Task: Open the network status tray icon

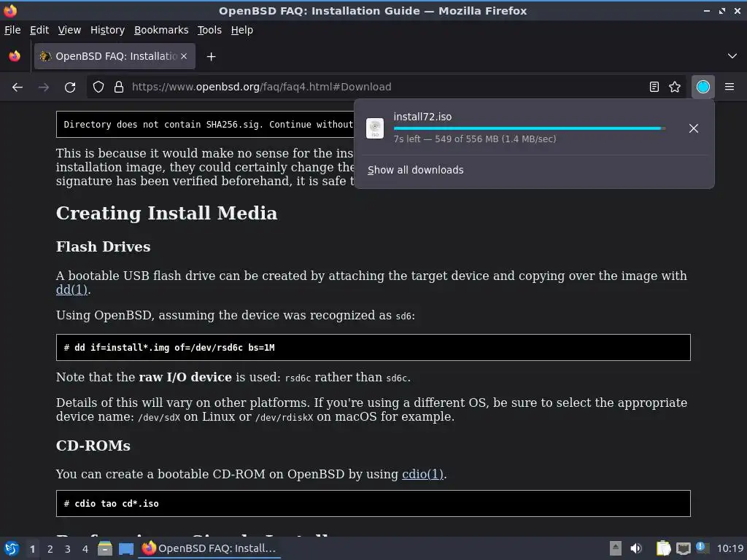Action: 683,549
